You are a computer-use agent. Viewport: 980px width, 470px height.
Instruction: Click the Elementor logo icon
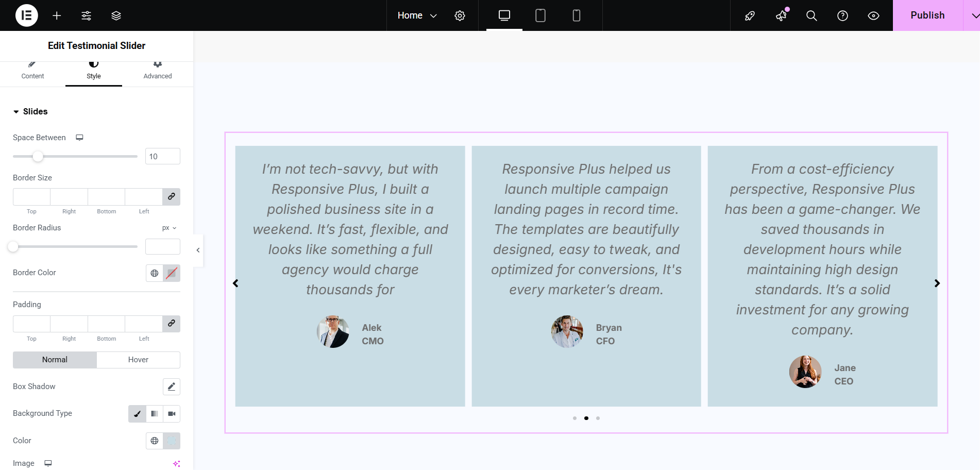(x=27, y=15)
